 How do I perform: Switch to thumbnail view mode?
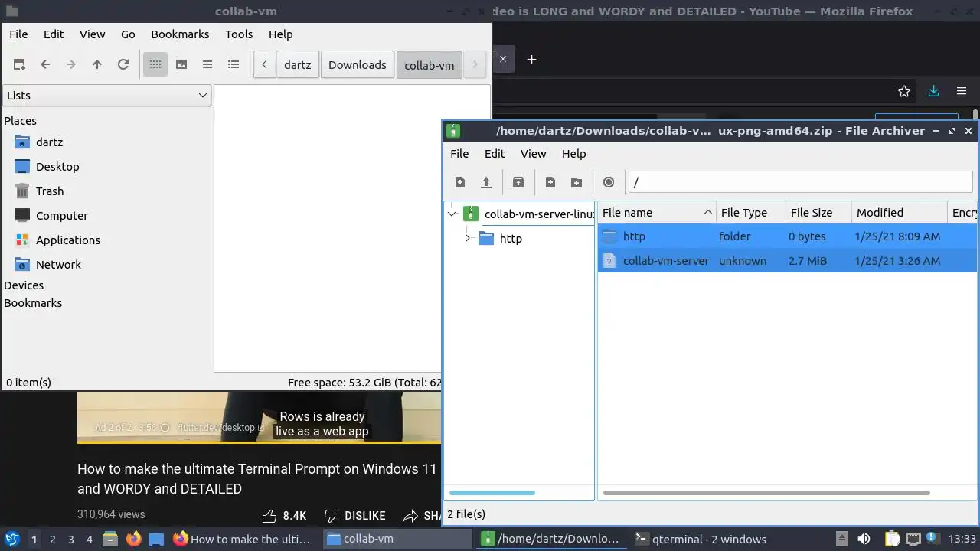pos(181,65)
